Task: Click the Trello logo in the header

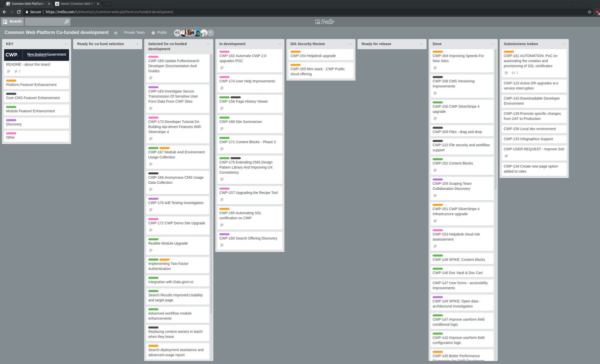Action: [325, 21]
